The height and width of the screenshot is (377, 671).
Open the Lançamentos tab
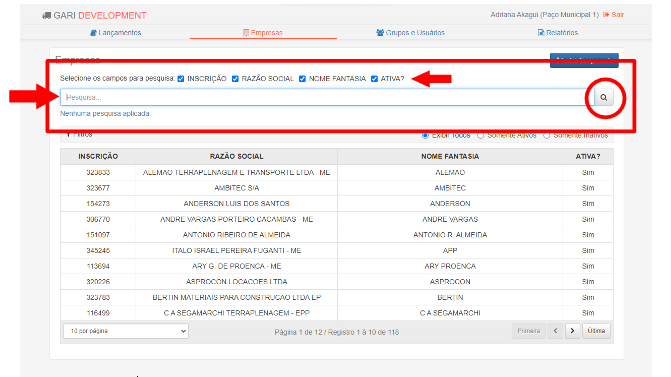[x=116, y=33]
